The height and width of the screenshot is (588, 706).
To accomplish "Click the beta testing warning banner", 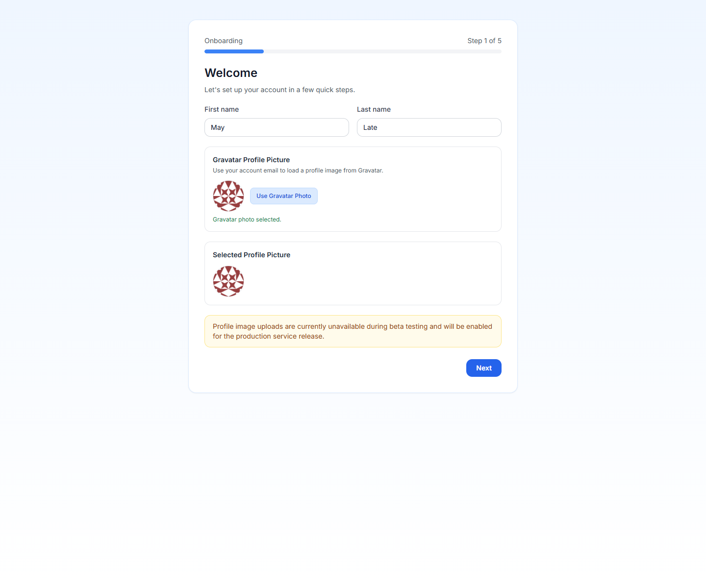I will click(x=353, y=331).
